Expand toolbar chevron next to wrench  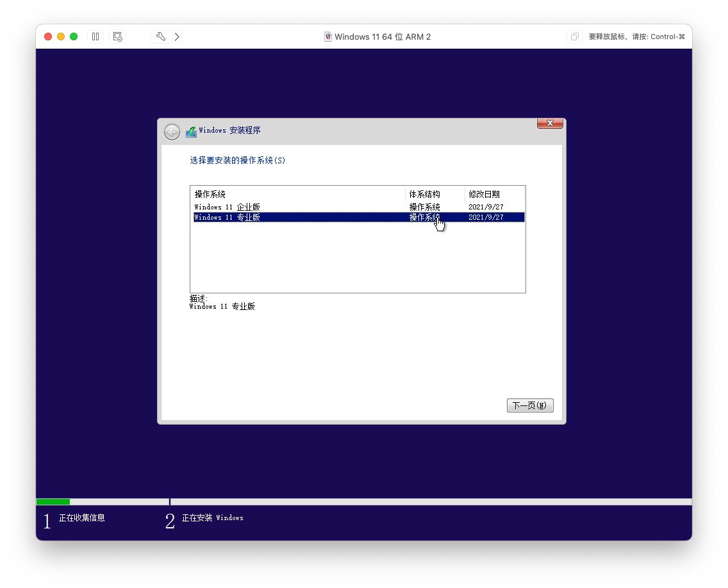tap(178, 37)
